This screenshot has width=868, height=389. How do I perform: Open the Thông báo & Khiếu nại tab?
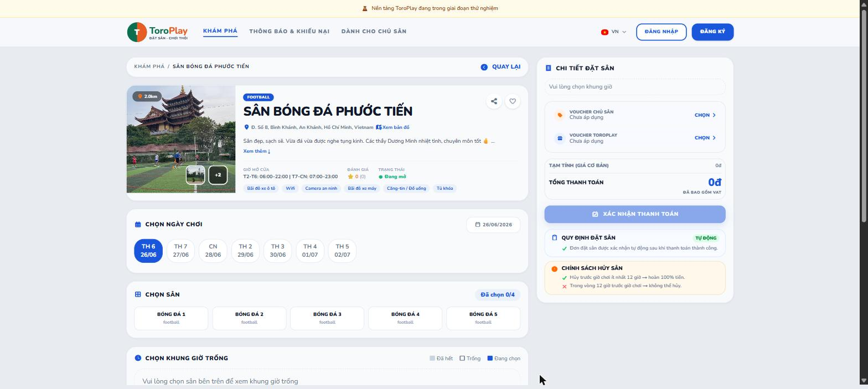tap(289, 32)
